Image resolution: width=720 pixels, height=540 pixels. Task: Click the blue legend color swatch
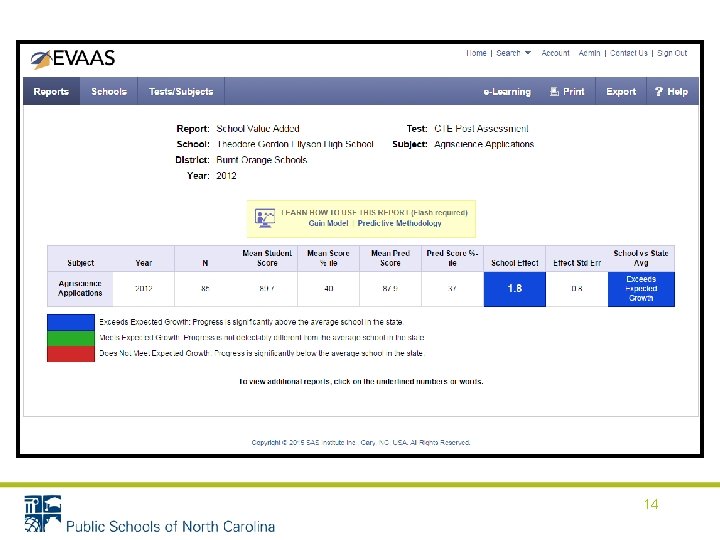point(71,322)
